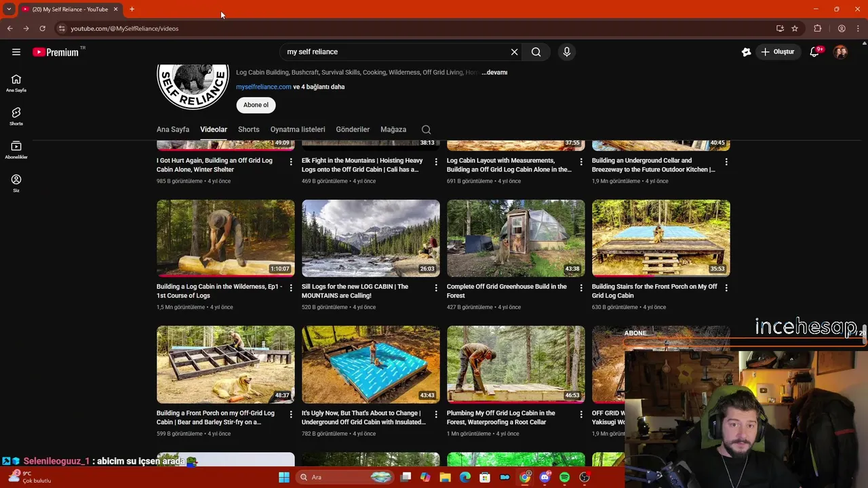
Task: Open Chrome's three-dot menu
Action: [x=858, y=28]
